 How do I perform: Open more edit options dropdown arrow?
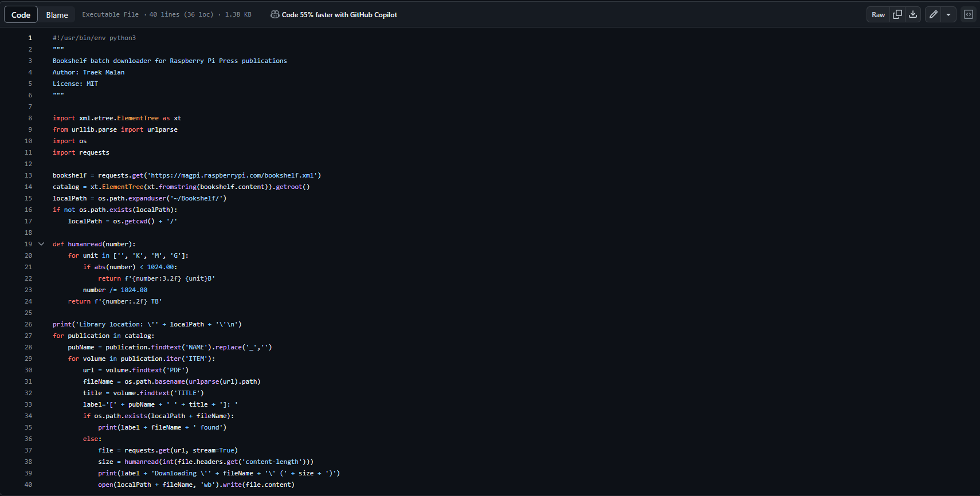tap(948, 15)
